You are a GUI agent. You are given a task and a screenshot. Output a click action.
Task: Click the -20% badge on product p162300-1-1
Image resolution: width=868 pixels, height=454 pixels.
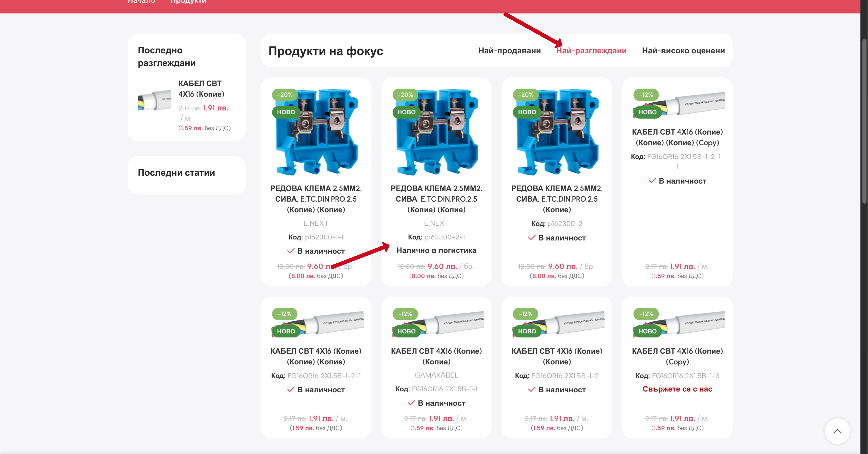[285, 95]
